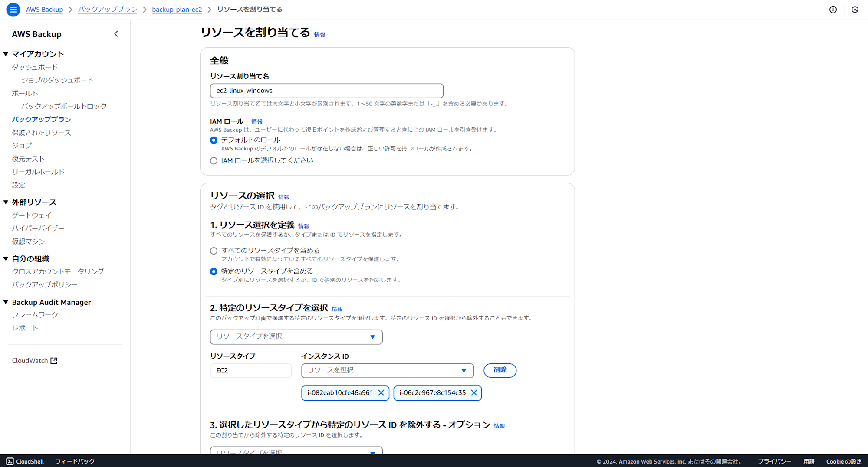
Task: Click the リソース割り当て名 input field
Action: coord(326,91)
